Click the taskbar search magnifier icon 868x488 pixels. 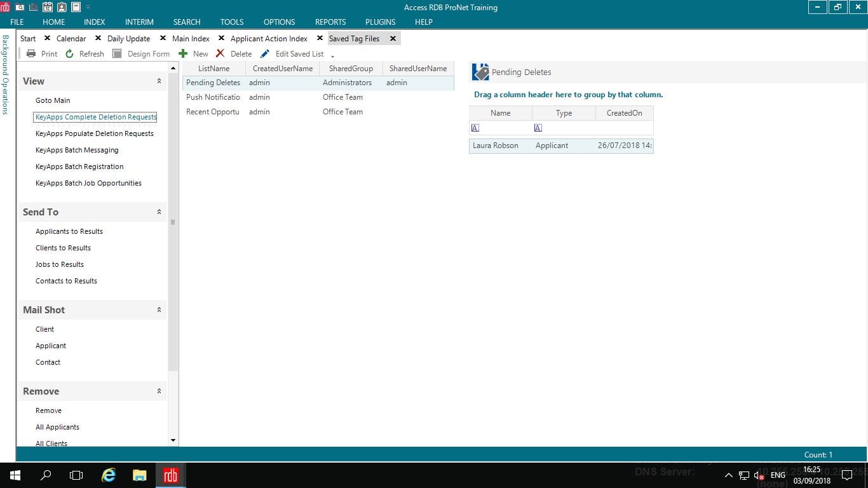pyautogui.click(x=46, y=475)
